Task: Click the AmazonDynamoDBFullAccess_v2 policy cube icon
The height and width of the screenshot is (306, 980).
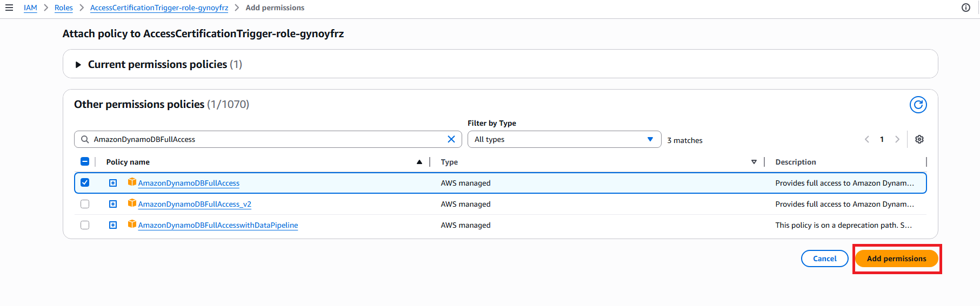Action: coord(132,203)
